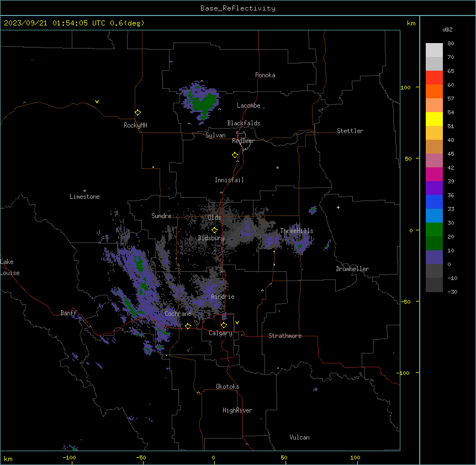
Task: Click the yellow diamond marker near RockyMH
Action: [138, 113]
